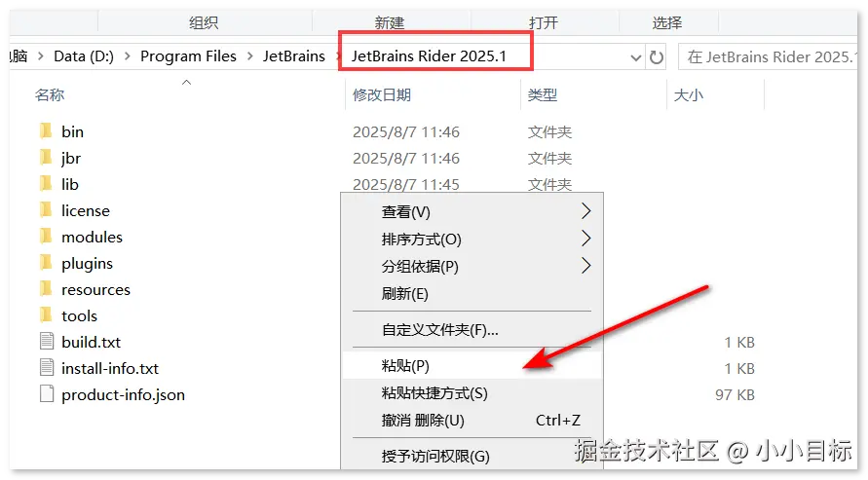Sort by the 类型 column header
Screen dimensions: 868x480
point(543,95)
